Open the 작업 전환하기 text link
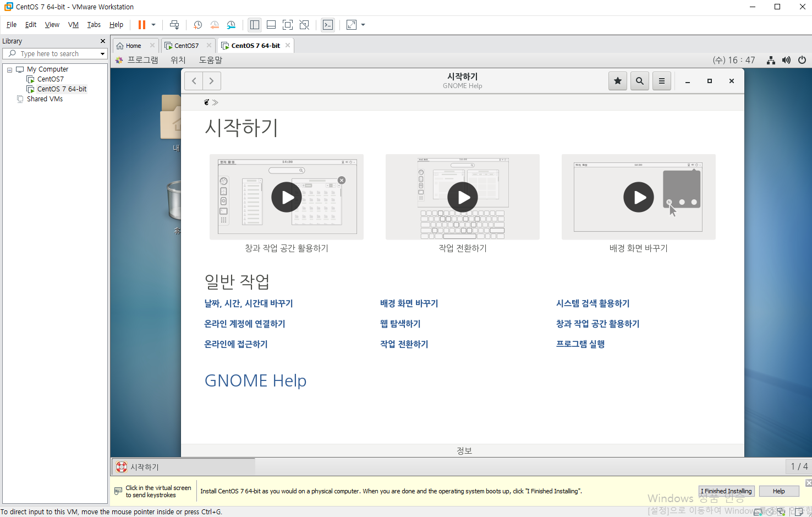Screen dimensions: 812x517 tap(404, 344)
